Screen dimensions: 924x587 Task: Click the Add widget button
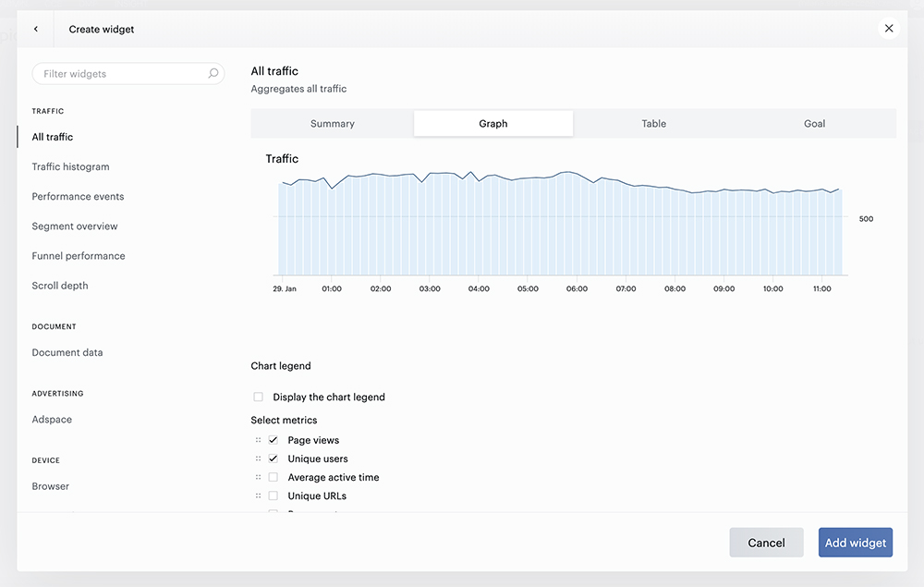click(x=855, y=543)
